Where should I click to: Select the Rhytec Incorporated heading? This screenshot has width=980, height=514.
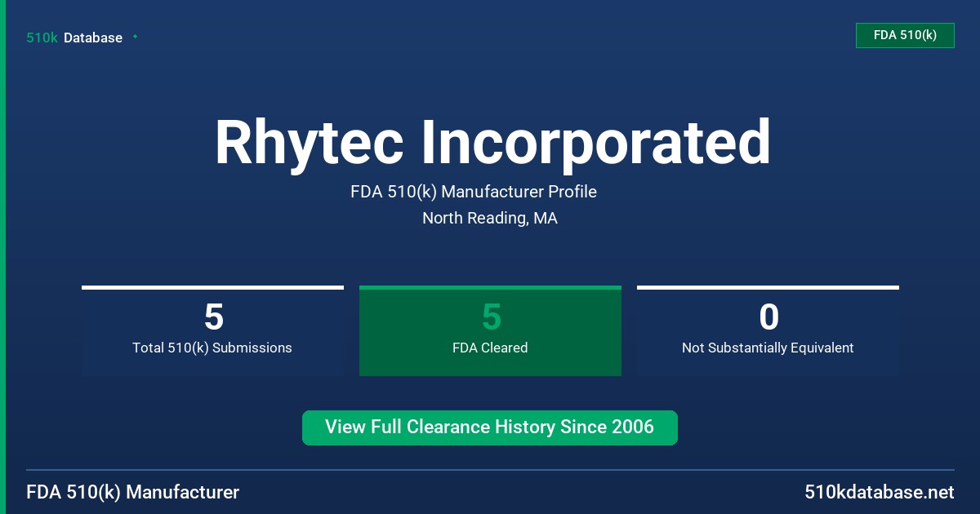pos(492,142)
